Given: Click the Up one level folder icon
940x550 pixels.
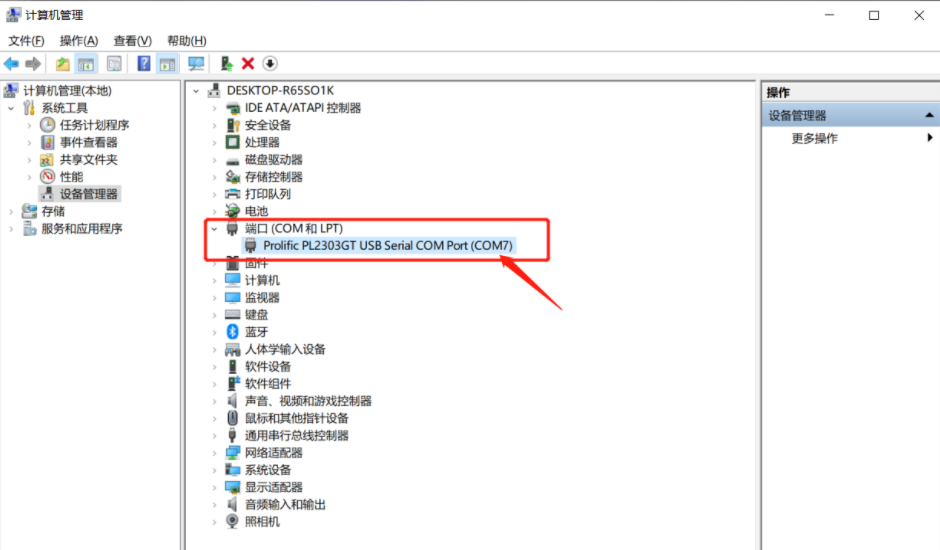Looking at the screenshot, I should [x=62, y=64].
